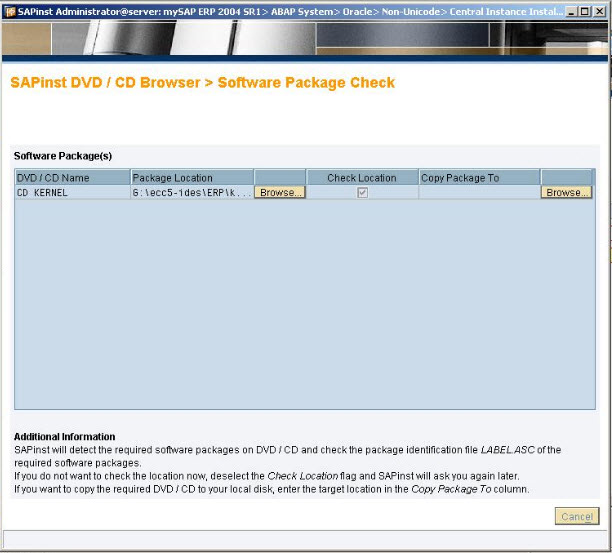Screen dimensions: 612x553
Task: Click the Additional Information heading
Action: pos(65,436)
